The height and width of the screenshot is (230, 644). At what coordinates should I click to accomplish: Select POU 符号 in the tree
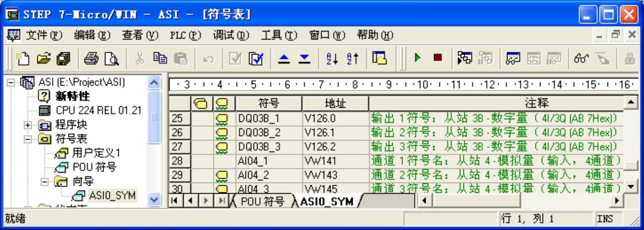(94, 167)
